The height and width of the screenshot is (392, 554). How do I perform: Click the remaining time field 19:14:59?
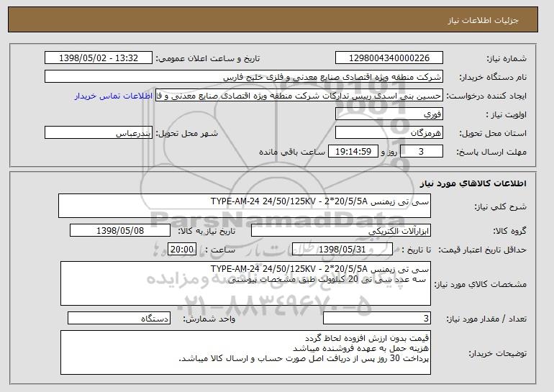click(x=353, y=152)
